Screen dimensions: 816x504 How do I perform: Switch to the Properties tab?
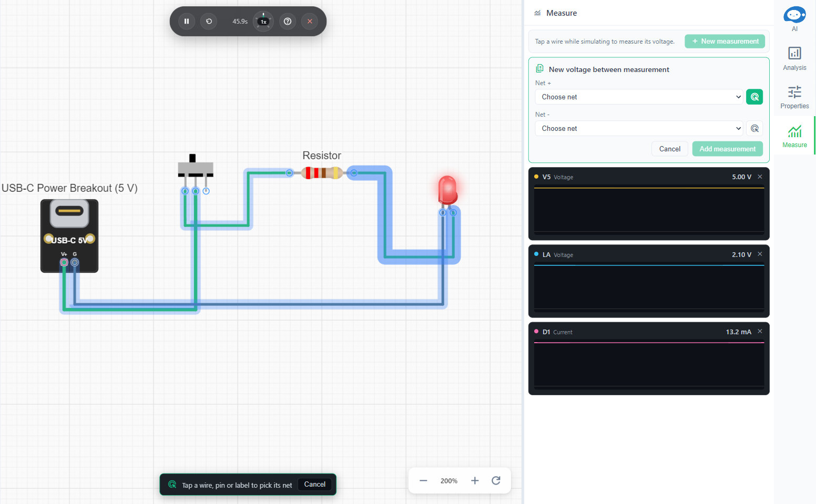pos(794,97)
